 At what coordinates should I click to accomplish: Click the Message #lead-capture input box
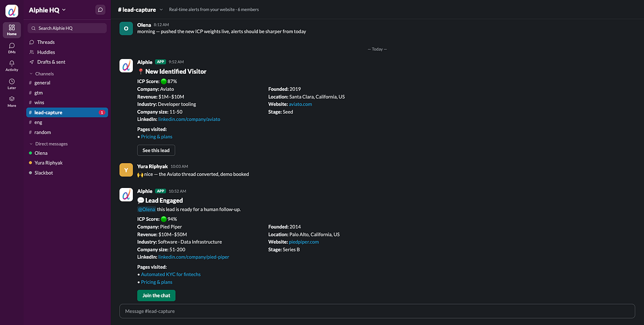pos(377,311)
